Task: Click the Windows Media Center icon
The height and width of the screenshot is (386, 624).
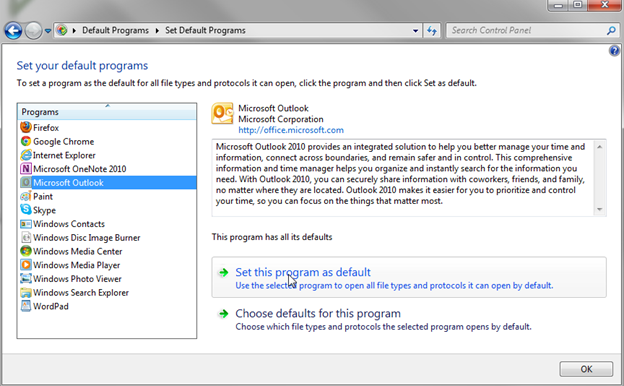Action: tap(26, 251)
